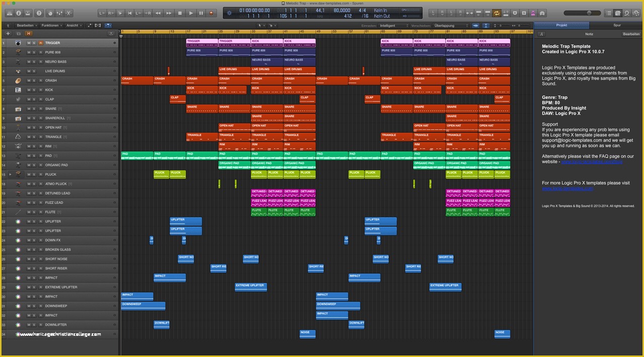Switch to the Projekt tab
Viewport: 644px width, 357px height.
[561, 25]
